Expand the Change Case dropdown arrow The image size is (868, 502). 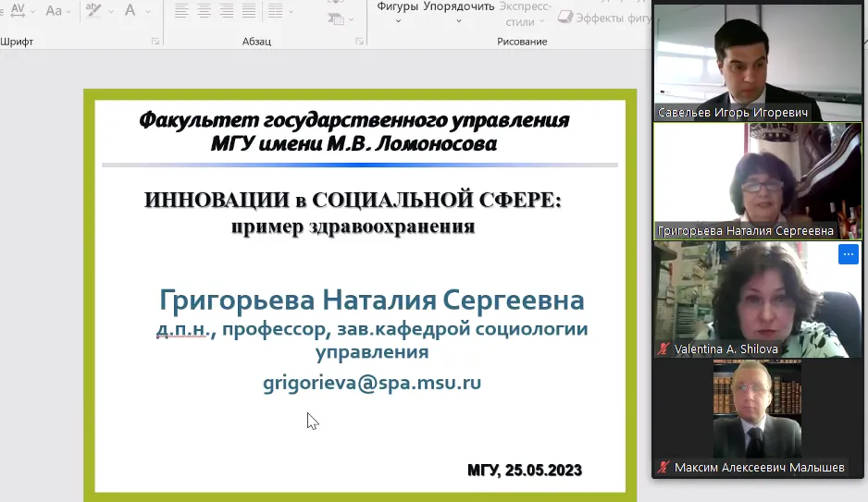tap(69, 11)
